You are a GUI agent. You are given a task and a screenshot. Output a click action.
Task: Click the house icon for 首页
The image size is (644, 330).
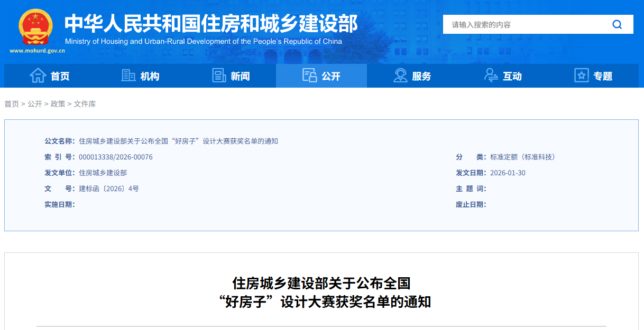(x=38, y=76)
